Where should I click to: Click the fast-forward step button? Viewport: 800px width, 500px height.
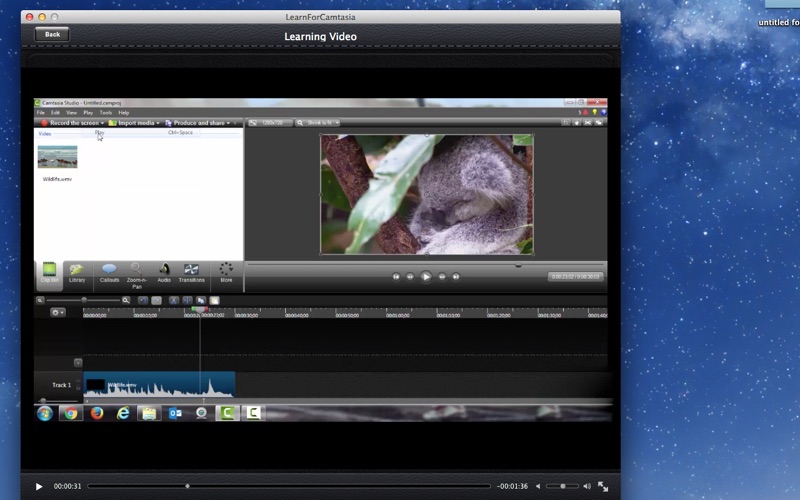click(442, 277)
